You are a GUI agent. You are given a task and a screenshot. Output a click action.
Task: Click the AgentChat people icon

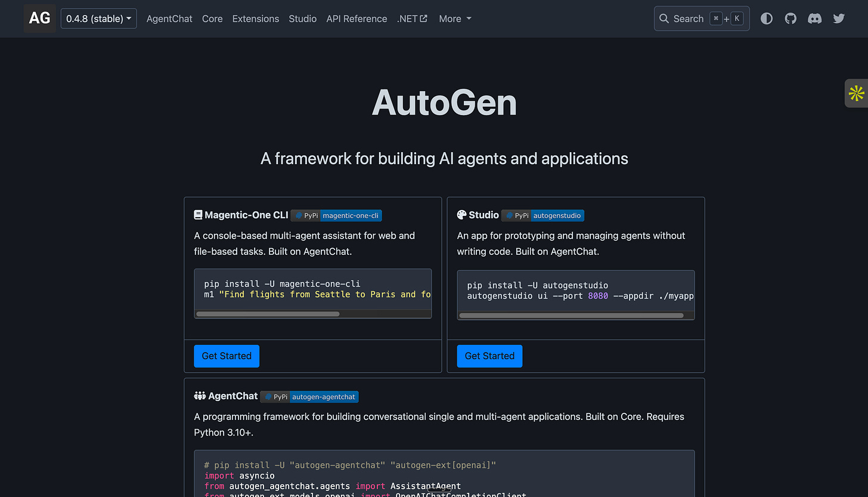pos(200,396)
